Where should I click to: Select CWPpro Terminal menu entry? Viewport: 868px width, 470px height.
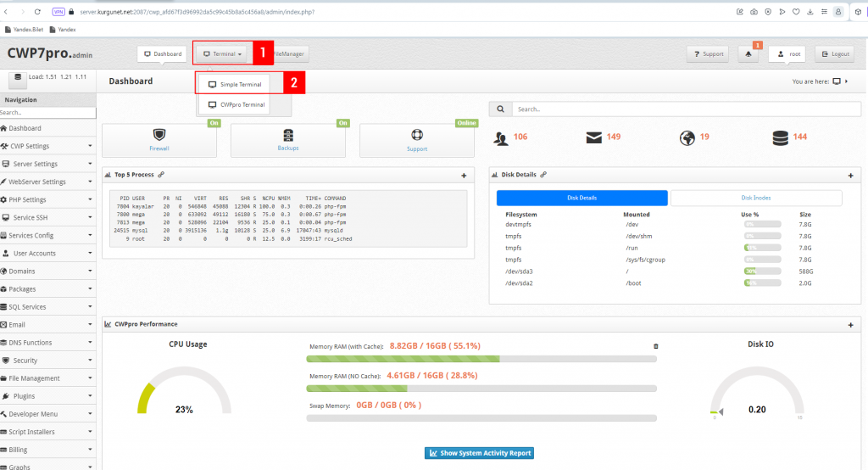point(235,104)
